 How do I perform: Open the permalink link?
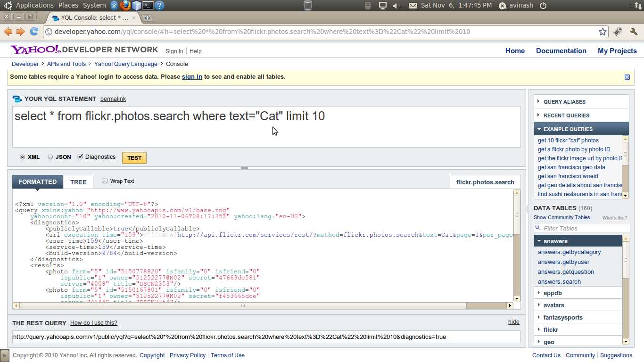click(x=113, y=99)
